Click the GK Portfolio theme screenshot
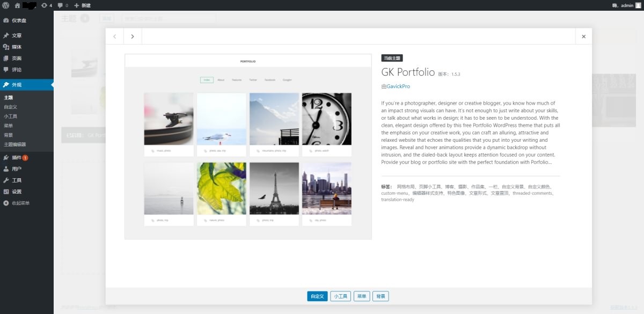 [248, 147]
